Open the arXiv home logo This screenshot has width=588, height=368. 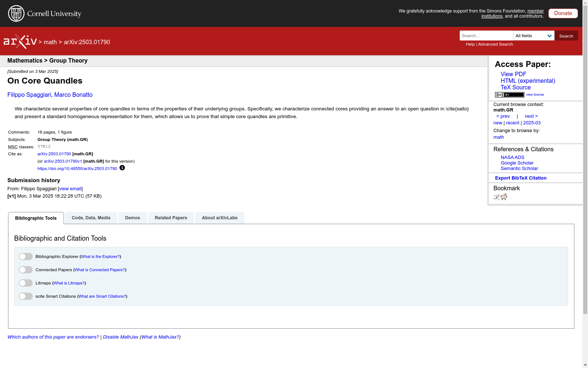(20, 42)
